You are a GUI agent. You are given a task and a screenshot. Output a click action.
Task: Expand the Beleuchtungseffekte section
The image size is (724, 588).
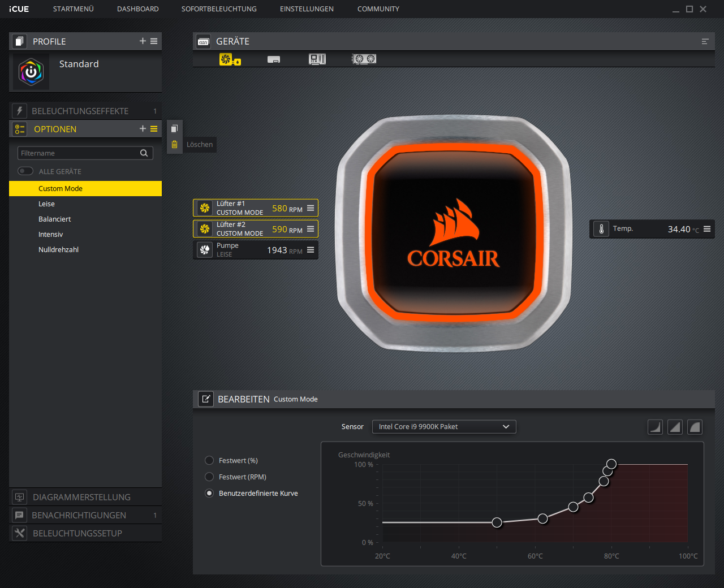coord(85,111)
